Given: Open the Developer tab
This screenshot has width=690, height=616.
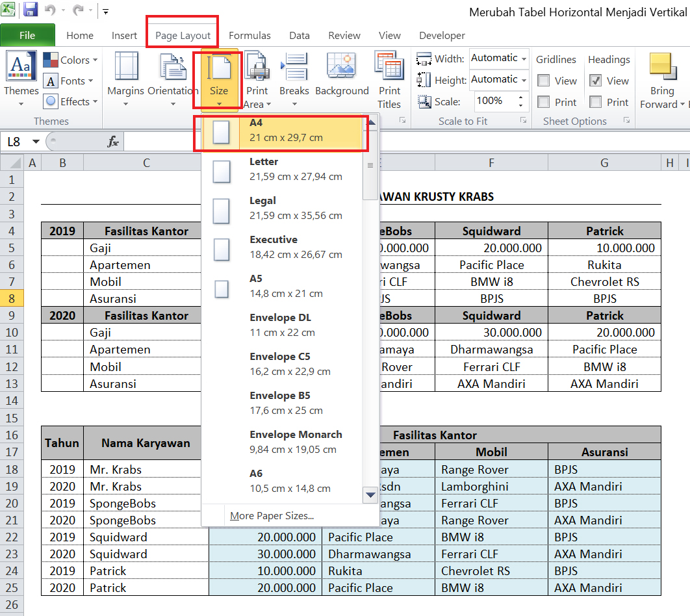Looking at the screenshot, I should [441, 36].
